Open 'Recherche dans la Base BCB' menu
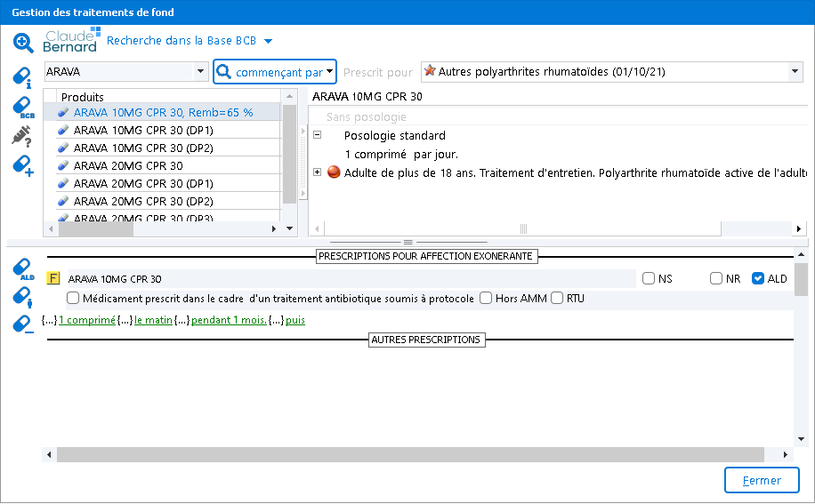This screenshot has width=815, height=504. 189,41
